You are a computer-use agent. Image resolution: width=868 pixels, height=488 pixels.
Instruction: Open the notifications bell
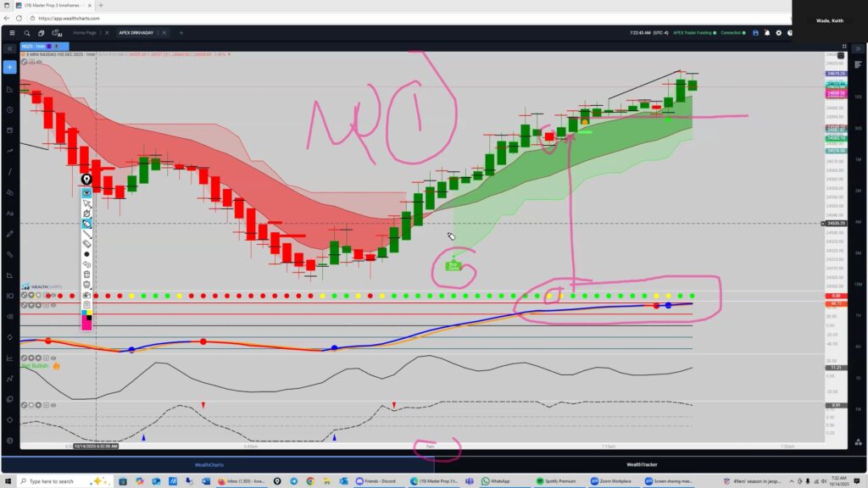tap(767, 33)
